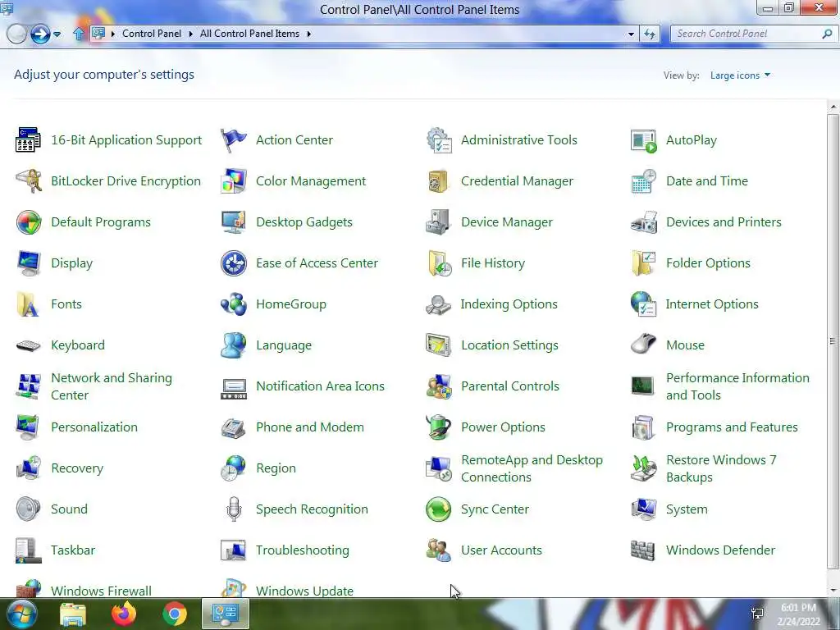Open the File History folder icon
The image size is (840, 630).
(439, 263)
